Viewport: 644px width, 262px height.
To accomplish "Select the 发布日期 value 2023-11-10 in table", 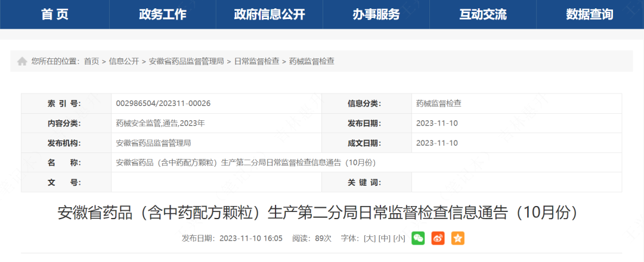I will 437,123.
